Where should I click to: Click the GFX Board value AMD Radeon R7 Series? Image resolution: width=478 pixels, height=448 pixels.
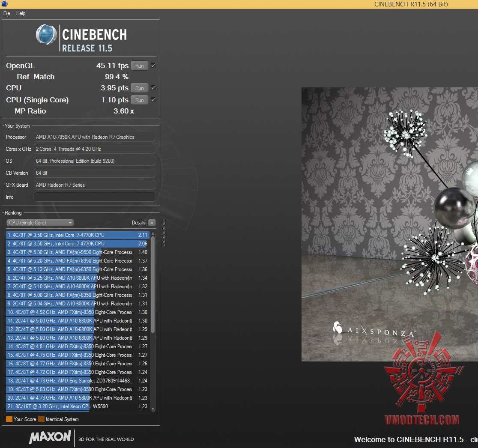pos(95,185)
